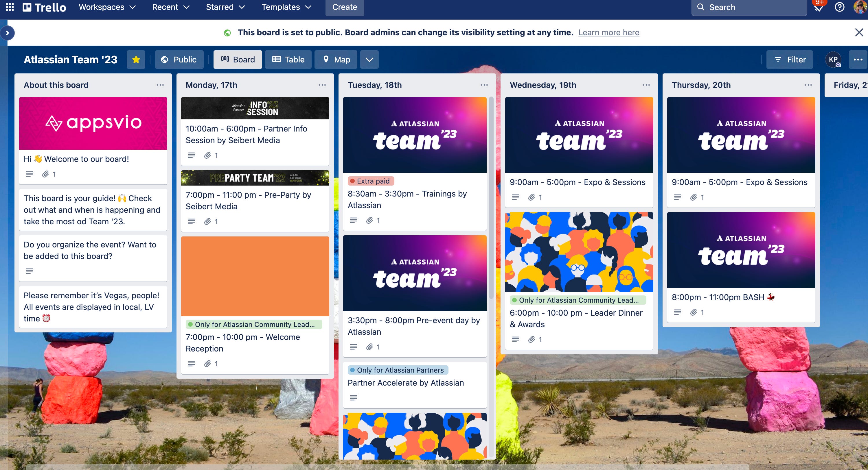Expand the Templates dropdown menu
This screenshot has height=470, width=868.
point(286,7)
